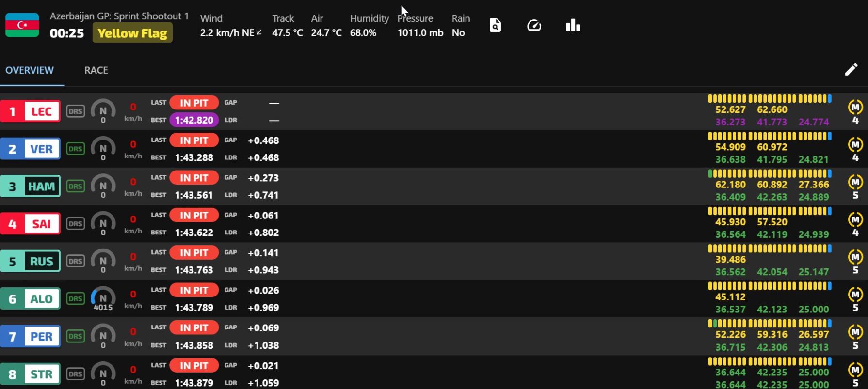This screenshot has height=389, width=868.
Task: Click the Humidity value 68.0%
Action: tap(363, 33)
